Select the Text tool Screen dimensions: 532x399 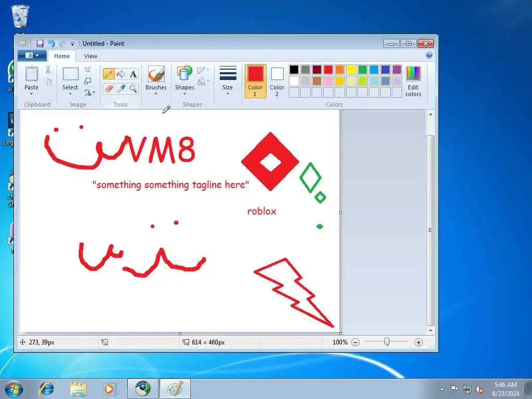(x=133, y=74)
